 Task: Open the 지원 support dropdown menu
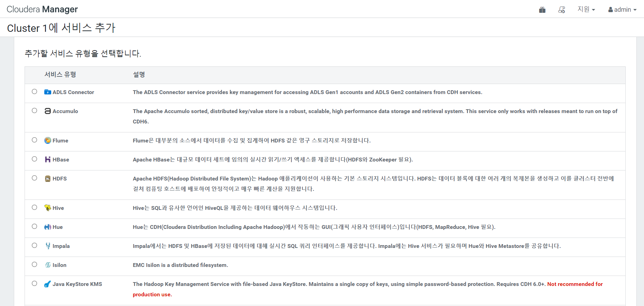click(x=586, y=9)
